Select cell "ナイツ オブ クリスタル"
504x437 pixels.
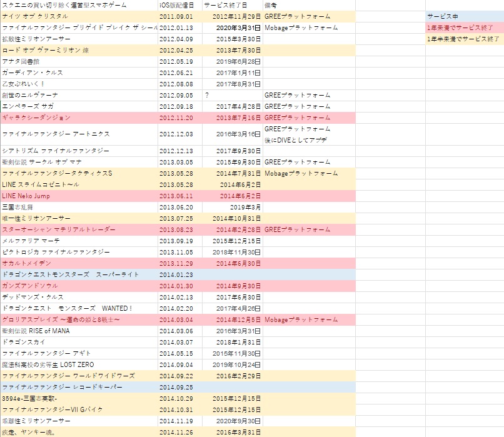[x=79, y=16]
